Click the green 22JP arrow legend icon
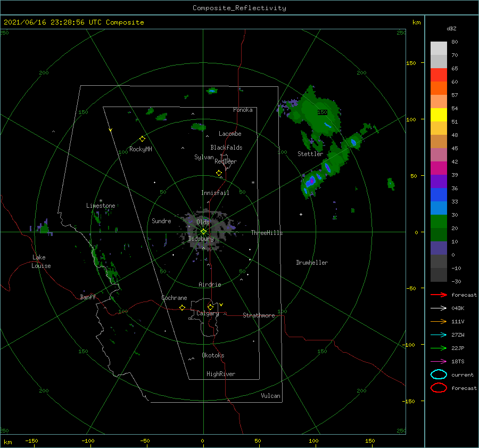Screen dimensions: 479x448 tap(439, 348)
